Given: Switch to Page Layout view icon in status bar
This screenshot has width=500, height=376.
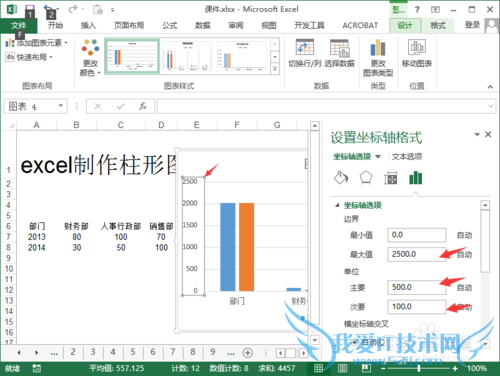Looking at the screenshot, I should (x=342, y=368).
